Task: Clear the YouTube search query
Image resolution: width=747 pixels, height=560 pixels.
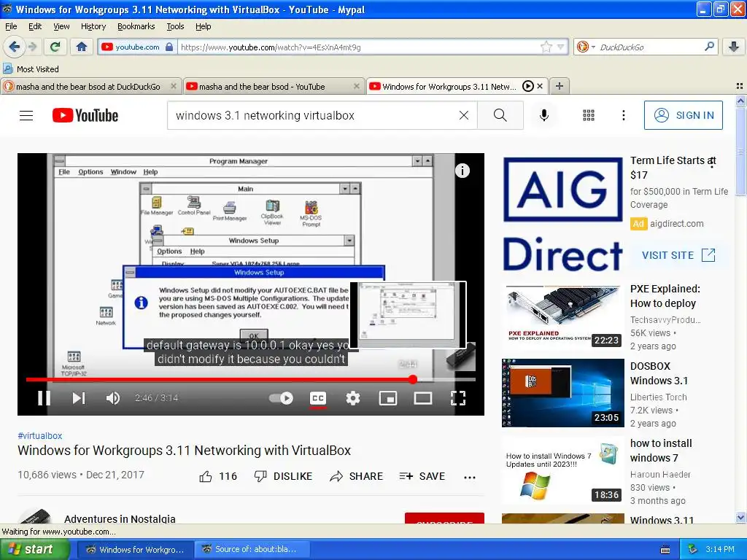Action: (x=463, y=115)
